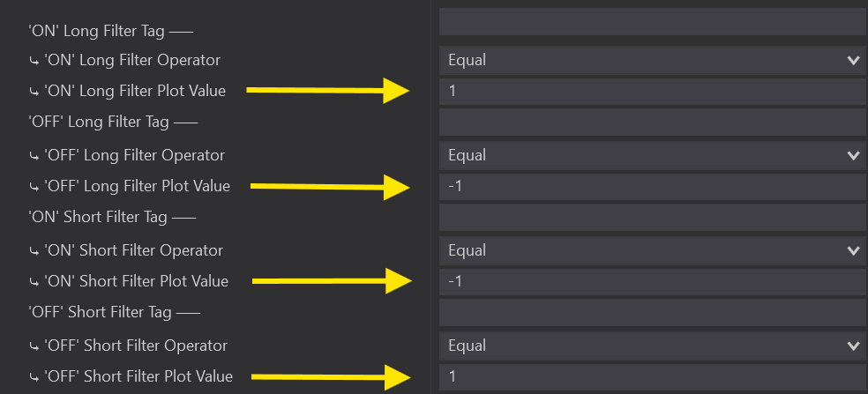Image resolution: width=868 pixels, height=394 pixels.
Task: Open the 'OFF' Short Filter Operator dropdown
Action: coord(644,346)
